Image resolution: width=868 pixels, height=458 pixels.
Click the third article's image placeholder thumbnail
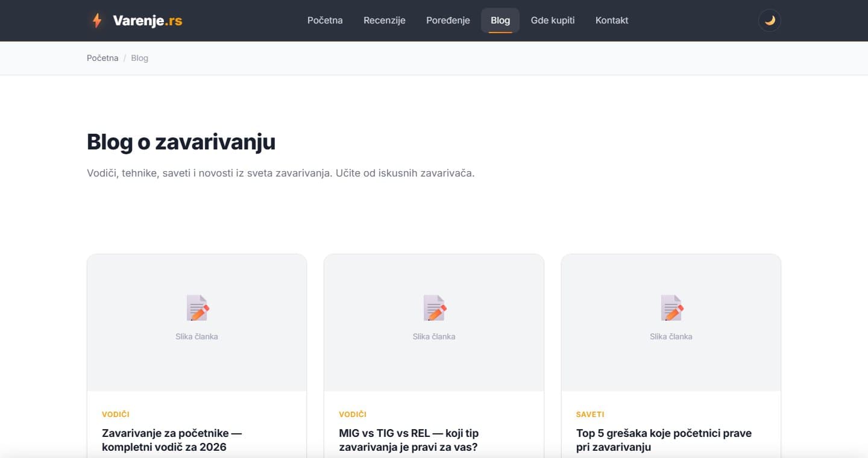(671, 323)
